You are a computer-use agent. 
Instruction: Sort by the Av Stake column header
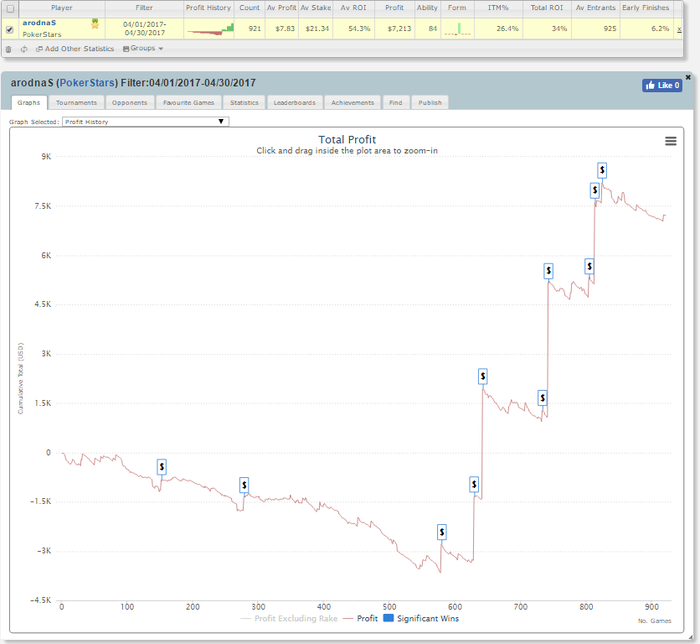point(316,8)
